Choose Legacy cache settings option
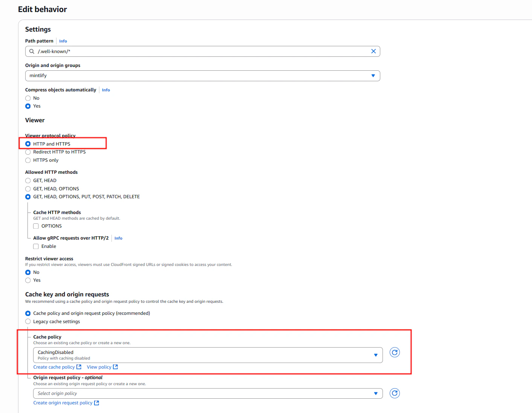The width and height of the screenshot is (532, 413). tap(28, 321)
